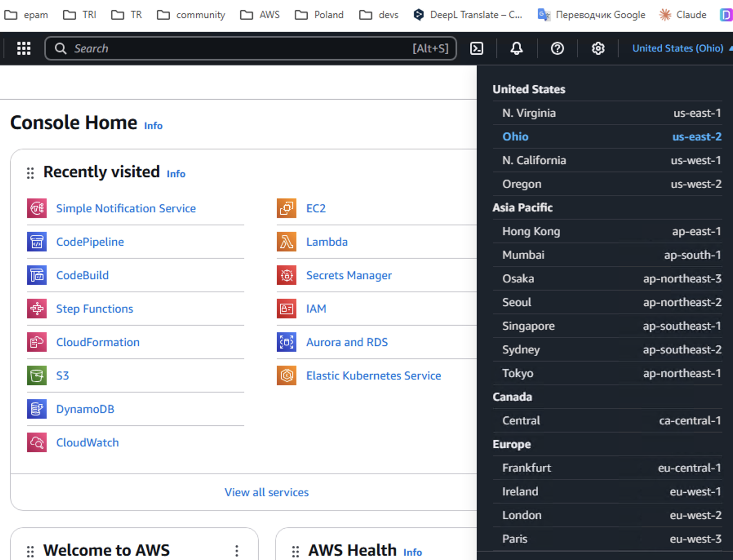This screenshot has height=560, width=733.
Task: Select the Singapore ap-southeast-1 region
Action: pos(607,326)
